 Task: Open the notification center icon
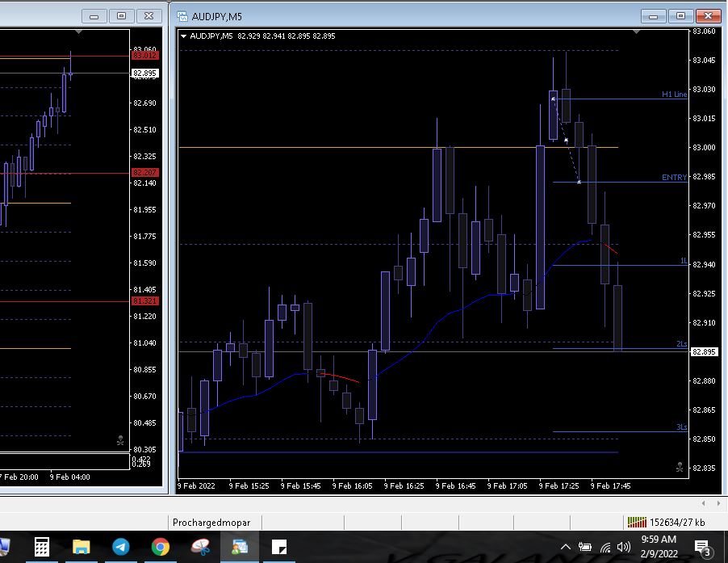(702, 548)
